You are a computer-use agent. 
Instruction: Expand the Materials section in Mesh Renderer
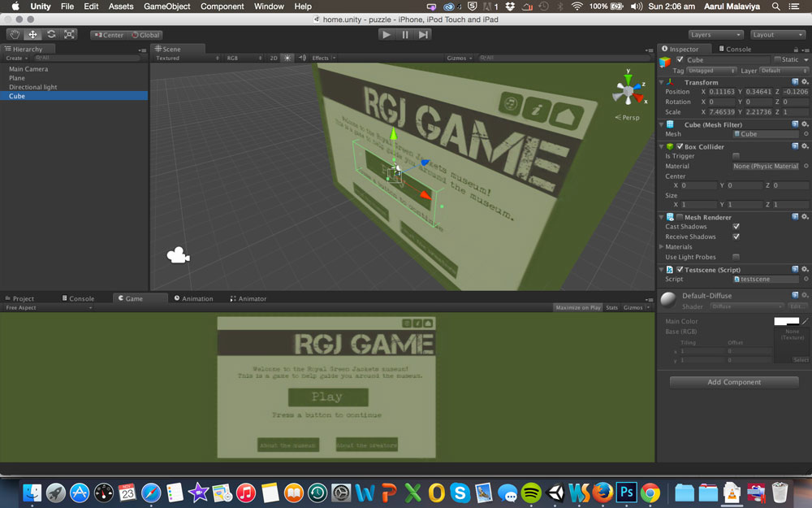pyautogui.click(x=662, y=247)
